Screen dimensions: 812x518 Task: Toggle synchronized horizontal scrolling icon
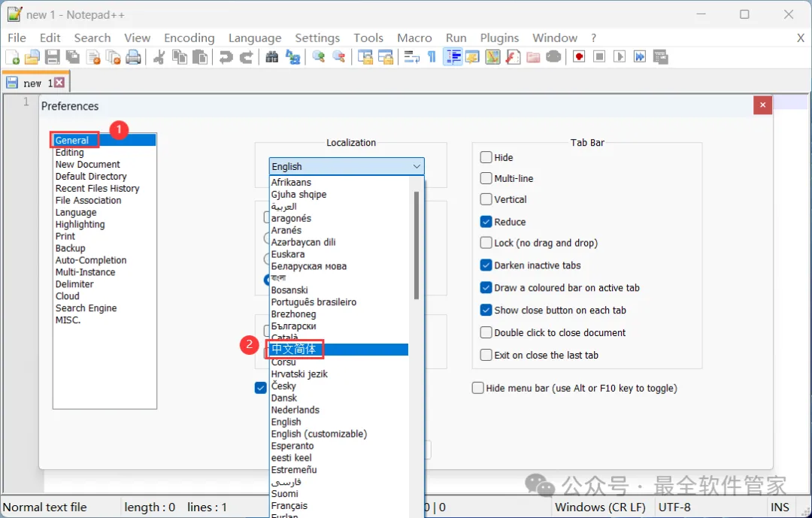point(386,56)
